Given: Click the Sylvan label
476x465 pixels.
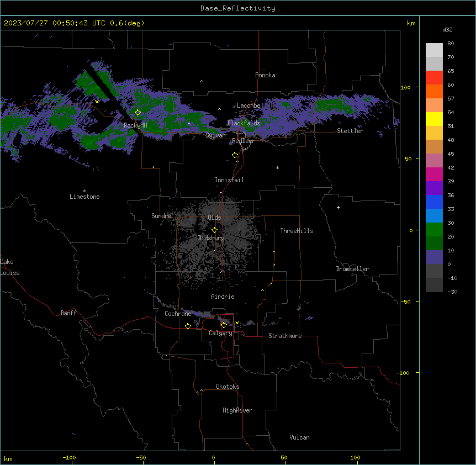Looking at the screenshot, I should pyautogui.click(x=215, y=135).
